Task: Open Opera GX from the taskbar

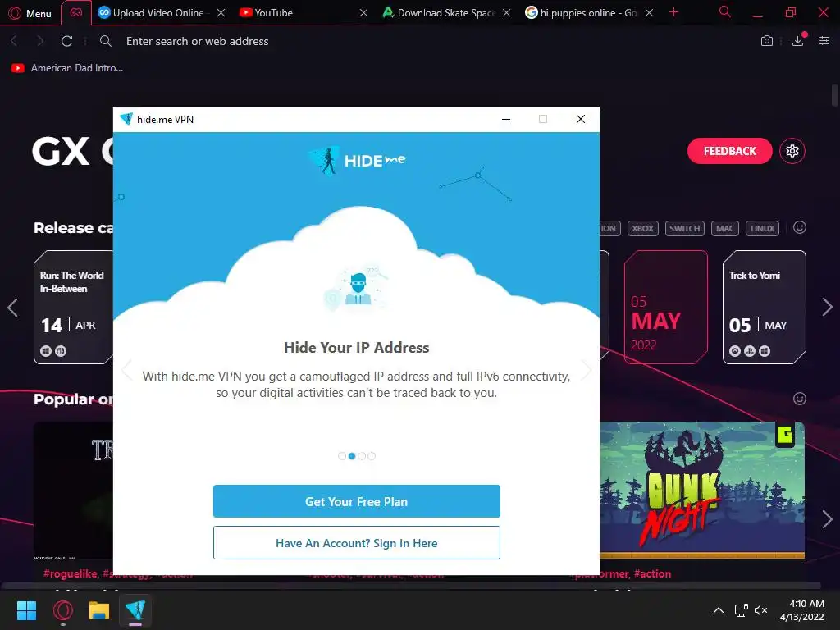Action: [x=62, y=610]
